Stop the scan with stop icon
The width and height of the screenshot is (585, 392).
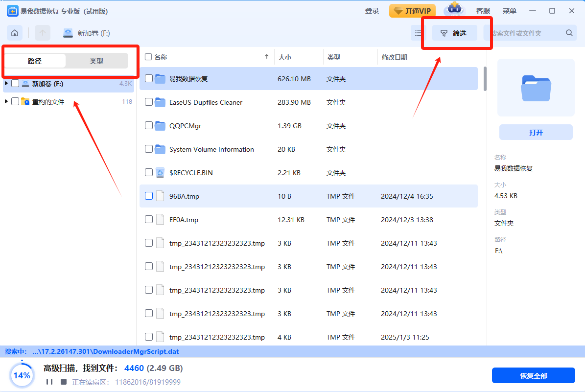(63, 382)
